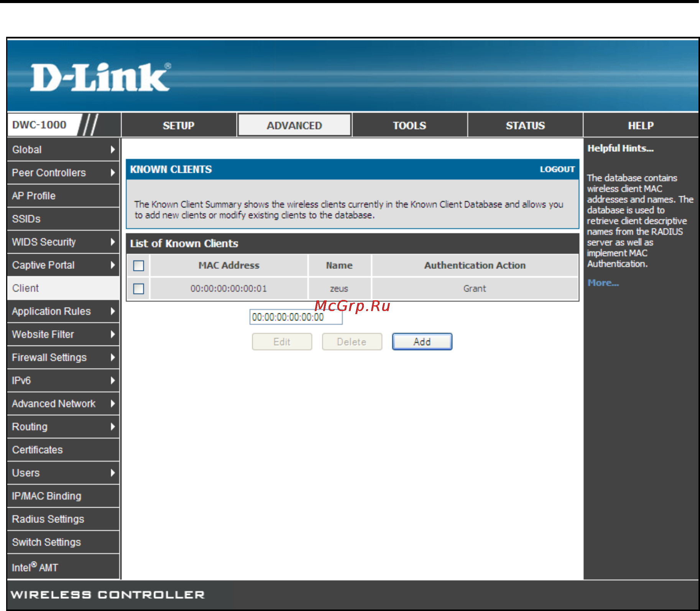700x611 pixels.
Task: Select AP Profile in sidebar
Action: point(63,196)
